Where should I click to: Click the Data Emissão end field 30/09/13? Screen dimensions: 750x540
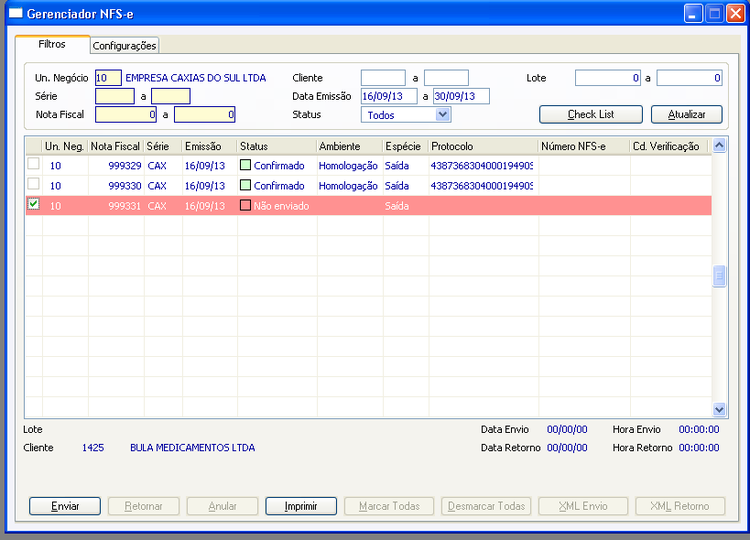click(461, 96)
